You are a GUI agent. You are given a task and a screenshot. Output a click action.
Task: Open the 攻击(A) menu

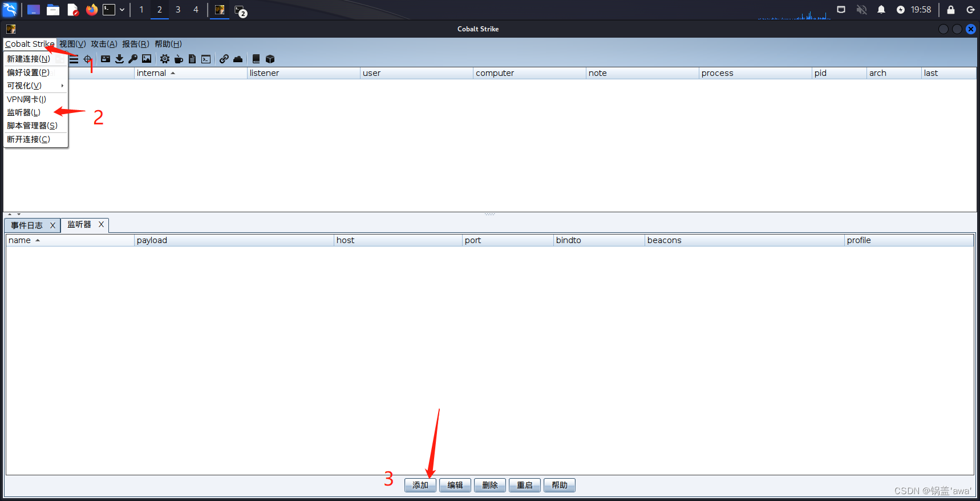coord(104,44)
